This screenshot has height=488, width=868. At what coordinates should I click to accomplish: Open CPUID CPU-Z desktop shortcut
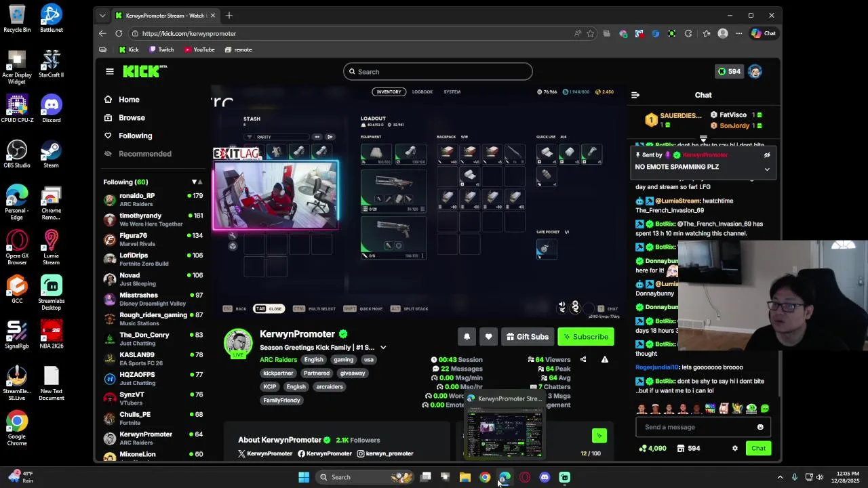click(17, 109)
